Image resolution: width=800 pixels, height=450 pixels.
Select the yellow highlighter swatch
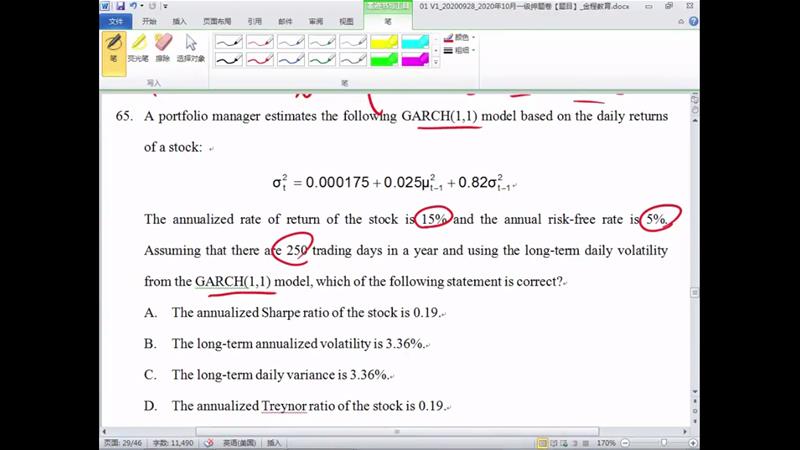[384, 42]
